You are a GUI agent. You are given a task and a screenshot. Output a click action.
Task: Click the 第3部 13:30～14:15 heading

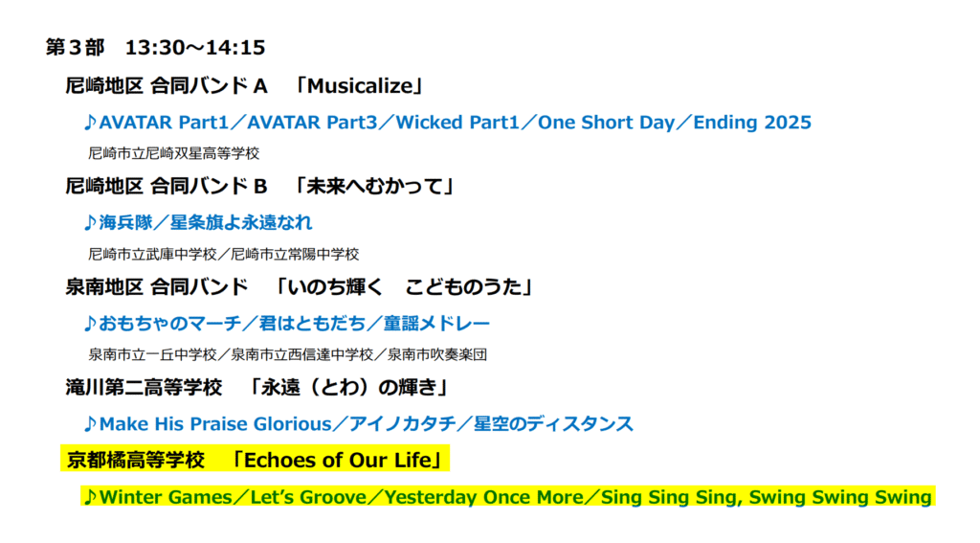pyautogui.click(x=156, y=48)
